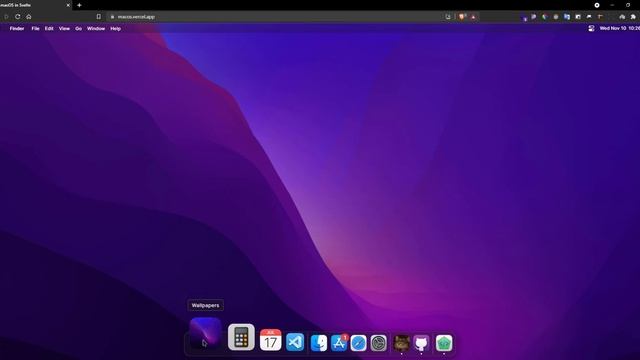Open Control Center in the menu bar
Screen dimensions: 640x360
[x=591, y=28]
